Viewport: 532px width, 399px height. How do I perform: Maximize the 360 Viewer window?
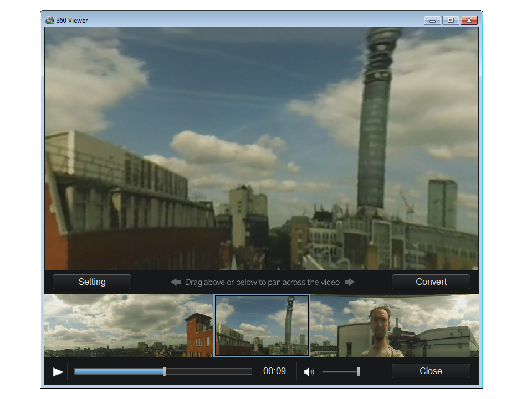(x=451, y=21)
